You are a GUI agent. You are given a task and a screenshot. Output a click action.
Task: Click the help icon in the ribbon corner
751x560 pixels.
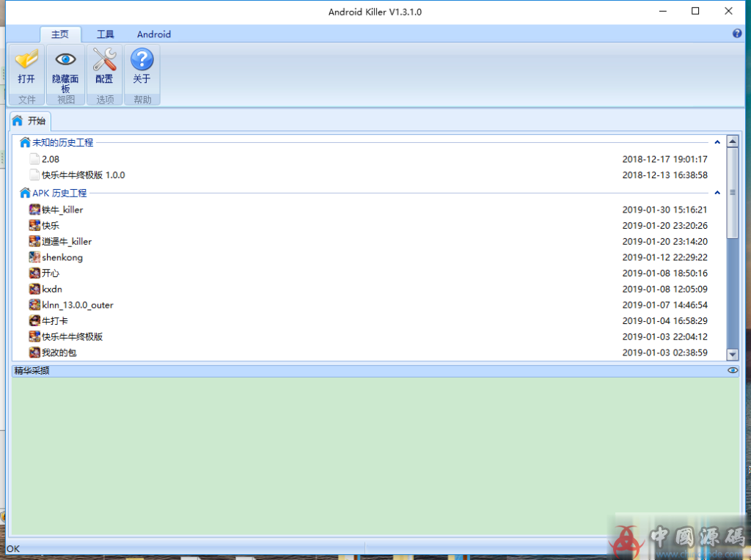[736, 34]
